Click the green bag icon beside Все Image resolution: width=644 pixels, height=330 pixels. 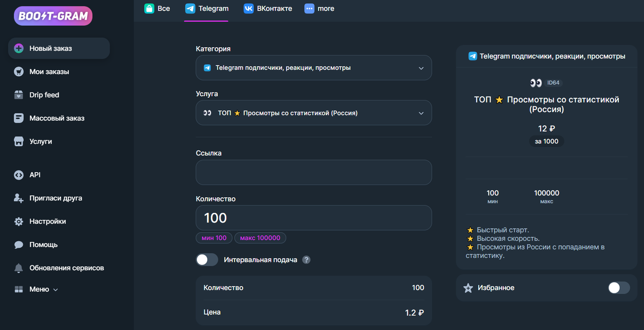(149, 9)
